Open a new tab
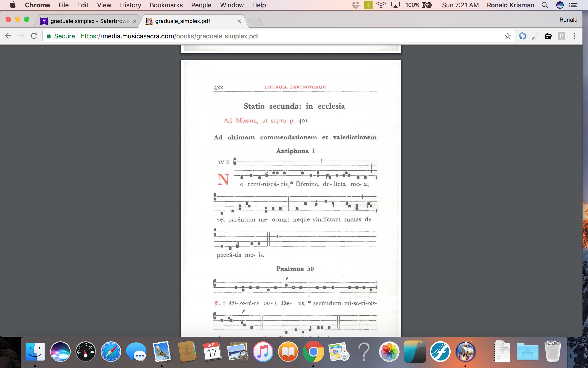588x368 pixels. [255, 22]
